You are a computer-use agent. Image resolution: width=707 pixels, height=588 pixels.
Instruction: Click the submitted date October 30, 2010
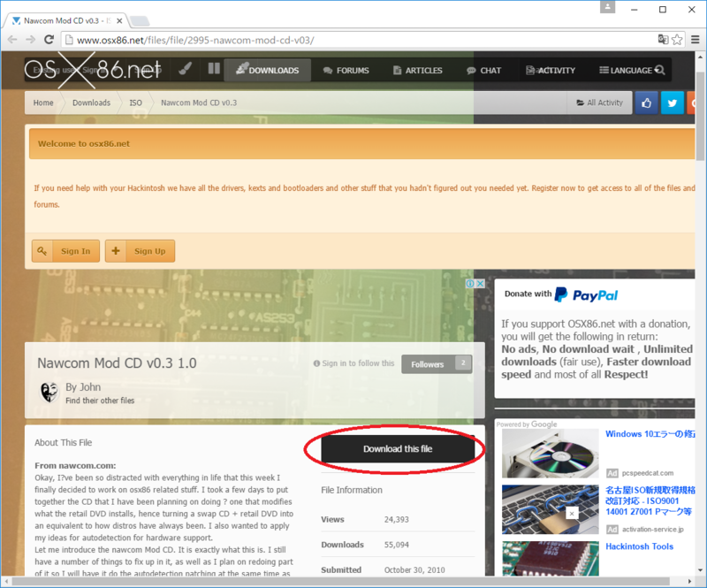tap(414, 570)
